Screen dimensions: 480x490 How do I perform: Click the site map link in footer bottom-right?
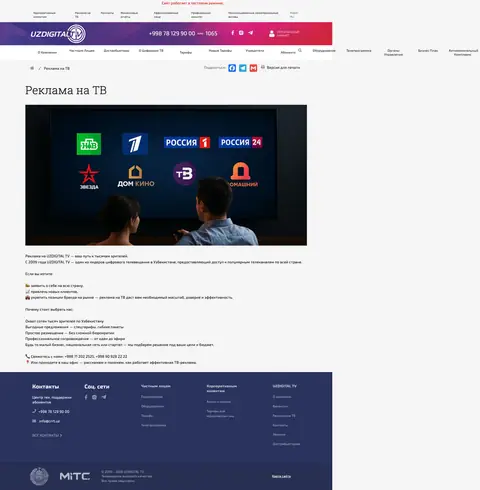[281, 476]
